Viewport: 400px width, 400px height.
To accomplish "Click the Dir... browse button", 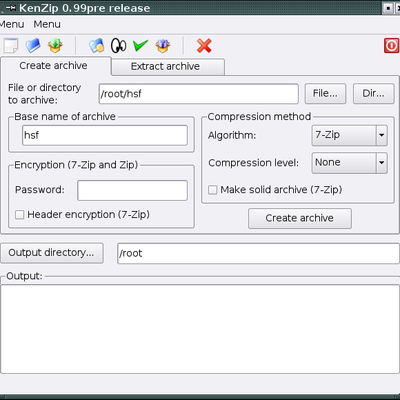I will coord(373,94).
